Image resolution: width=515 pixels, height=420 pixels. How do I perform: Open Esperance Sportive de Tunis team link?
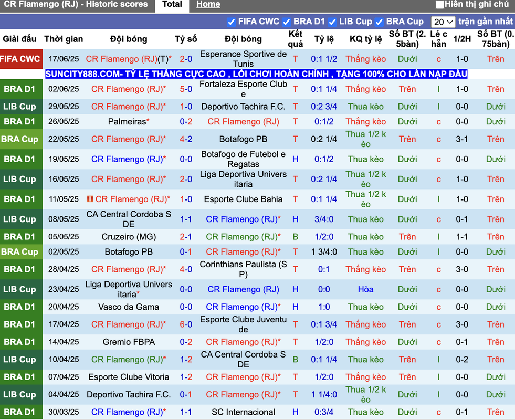(243, 59)
